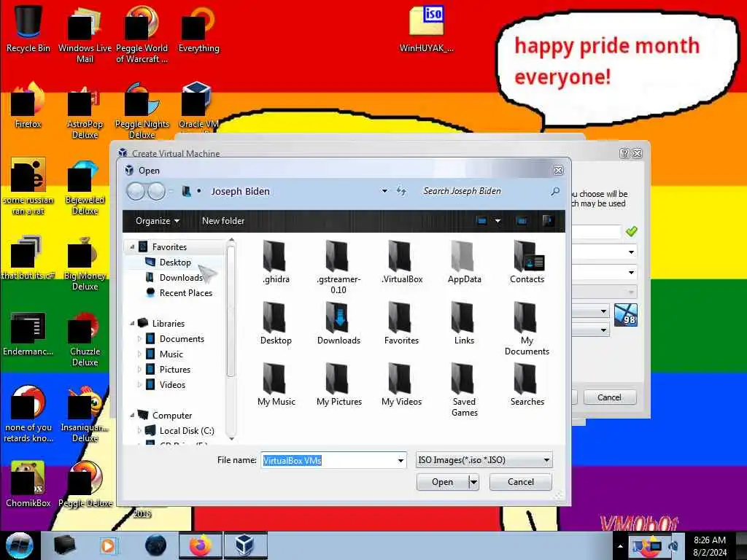Open the view options dropdown arrow
Viewport: 747px width, 560px height.
point(498,221)
